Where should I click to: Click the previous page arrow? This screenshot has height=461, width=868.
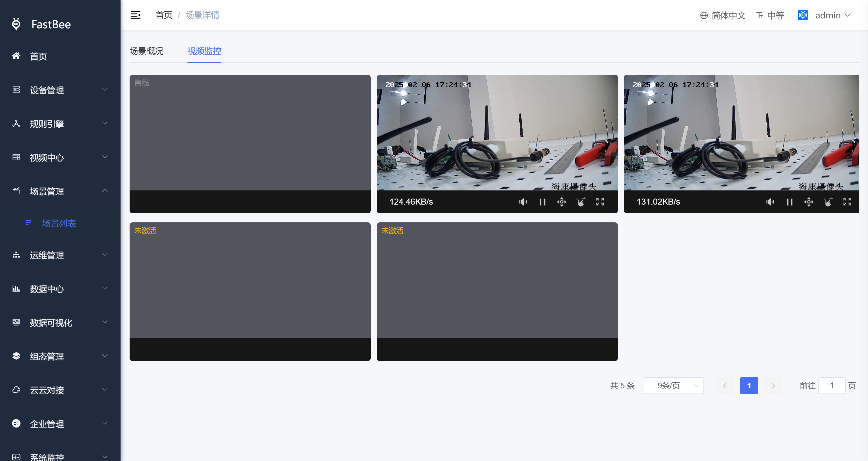tap(725, 385)
